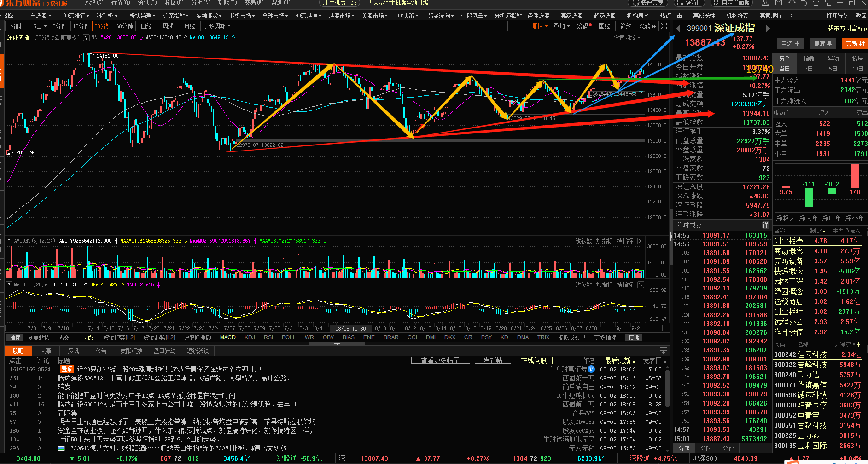
Task: Open 模板 template button
Action: click(x=634, y=337)
